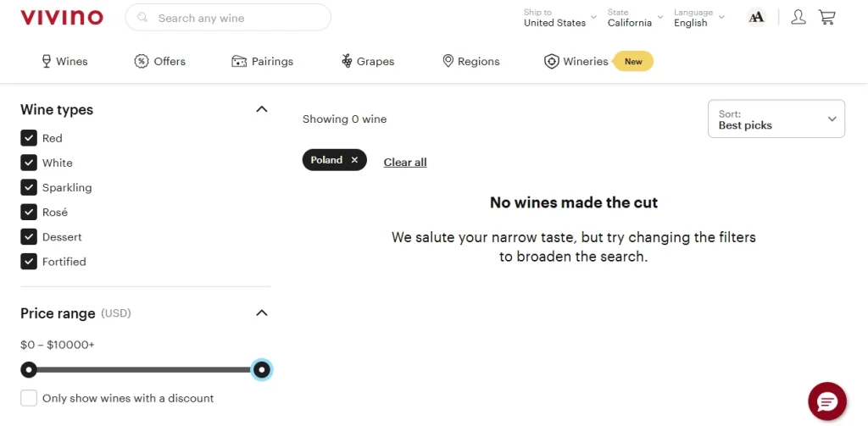Open the Wines menu
The width and height of the screenshot is (868, 426).
[64, 62]
